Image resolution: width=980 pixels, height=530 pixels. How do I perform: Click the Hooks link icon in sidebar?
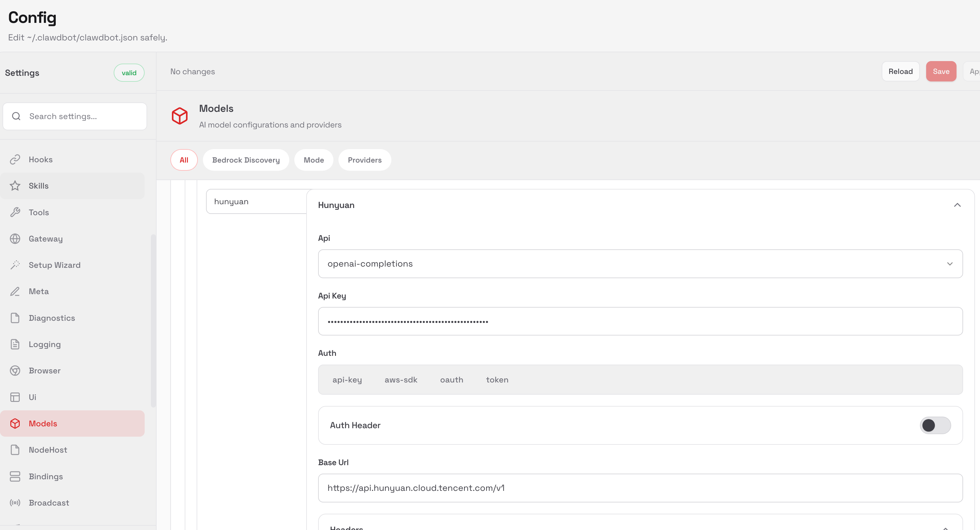pyautogui.click(x=15, y=159)
